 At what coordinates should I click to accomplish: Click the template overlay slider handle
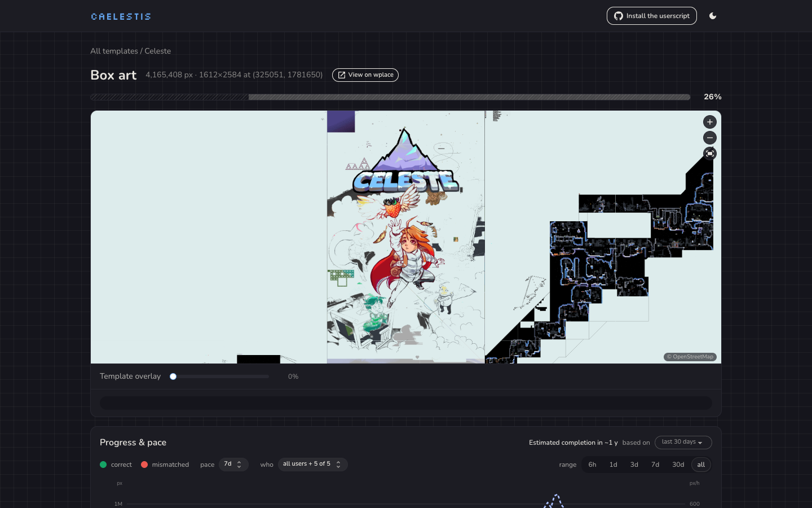pyautogui.click(x=173, y=376)
